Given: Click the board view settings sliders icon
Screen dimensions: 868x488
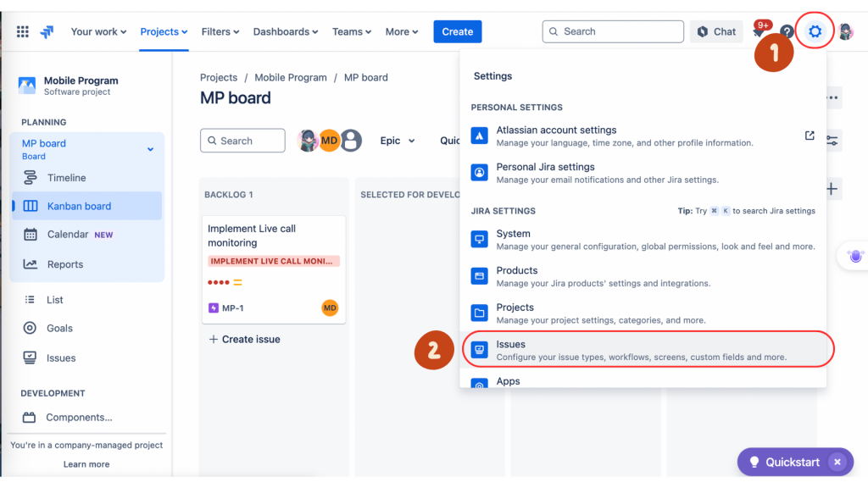Looking at the screenshot, I should click(x=832, y=141).
